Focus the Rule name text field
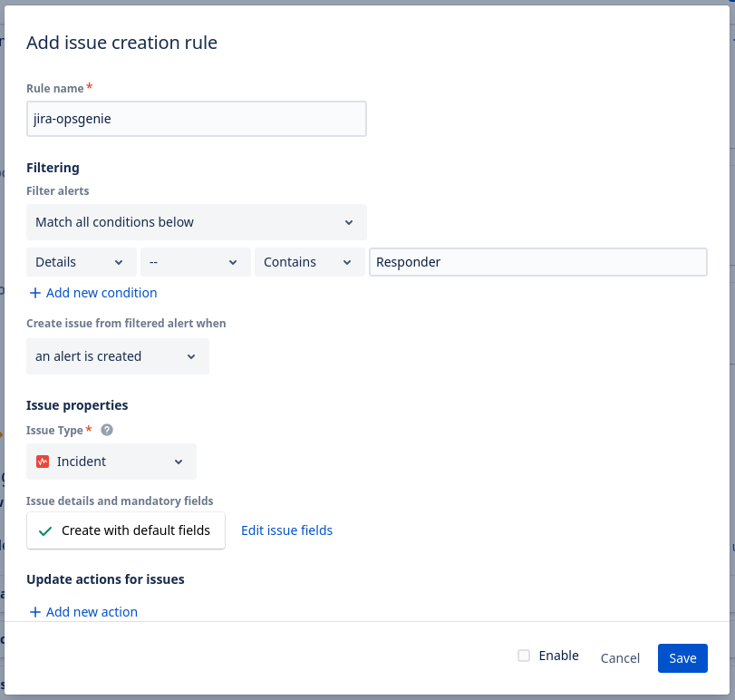735x700 pixels. pos(196,119)
